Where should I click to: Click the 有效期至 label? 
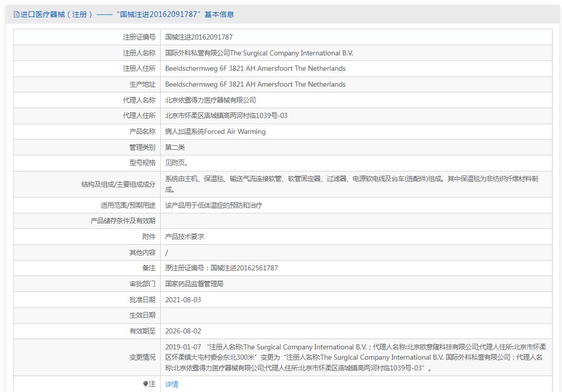[142, 331]
